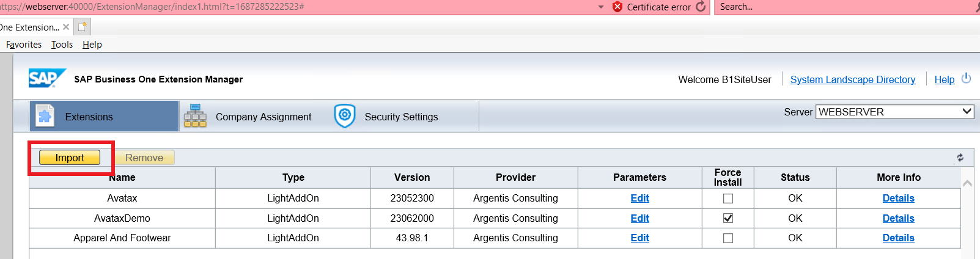Click the Certificate error indicator
Image resolution: width=980 pixels, height=259 pixels.
[x=651, y=7]
